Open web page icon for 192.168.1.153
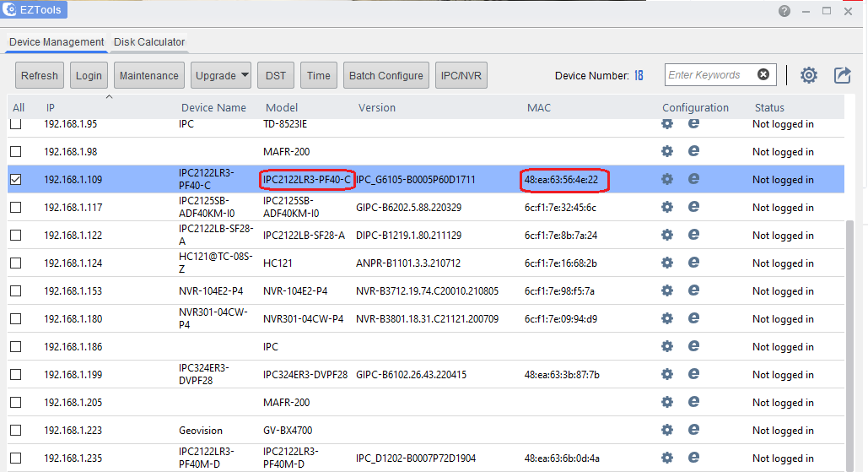The height and width of the screenshot is (472, 868). pos(693,290)
